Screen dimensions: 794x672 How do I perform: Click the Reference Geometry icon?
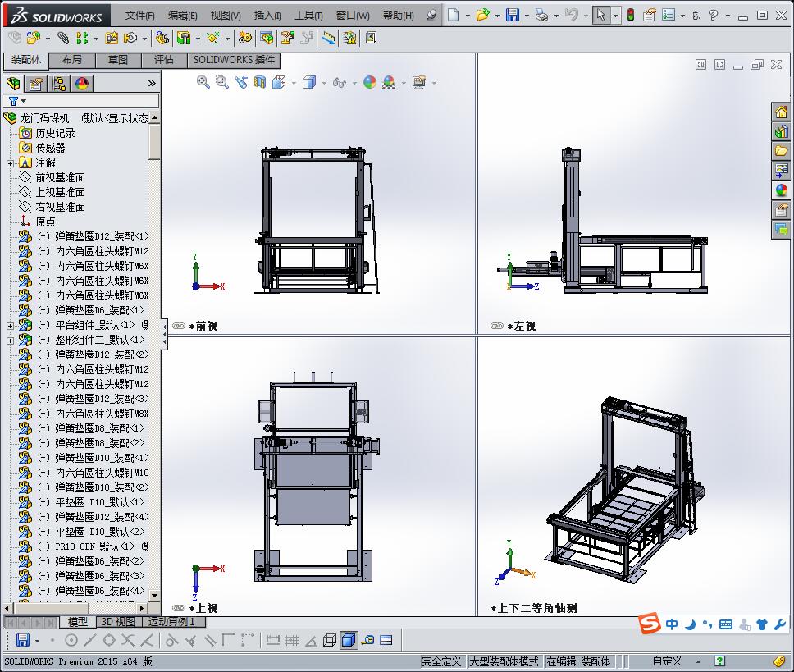coord(212,38)
